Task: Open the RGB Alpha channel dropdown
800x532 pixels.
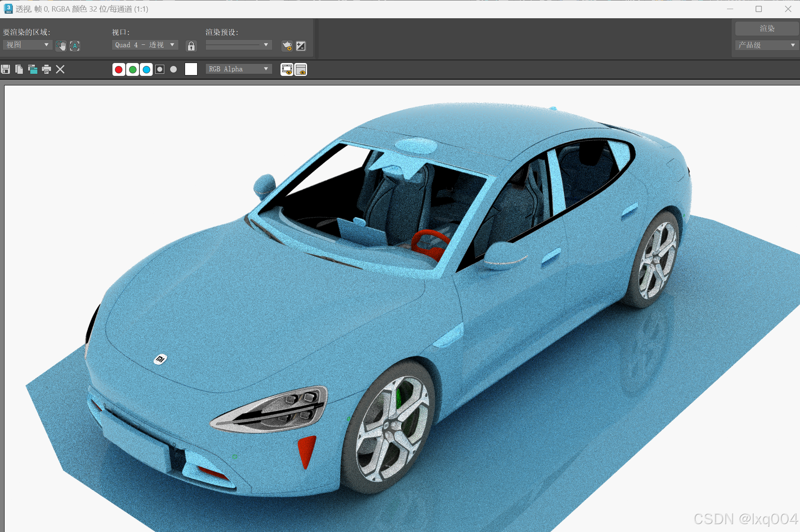Action: coord(239,69)
